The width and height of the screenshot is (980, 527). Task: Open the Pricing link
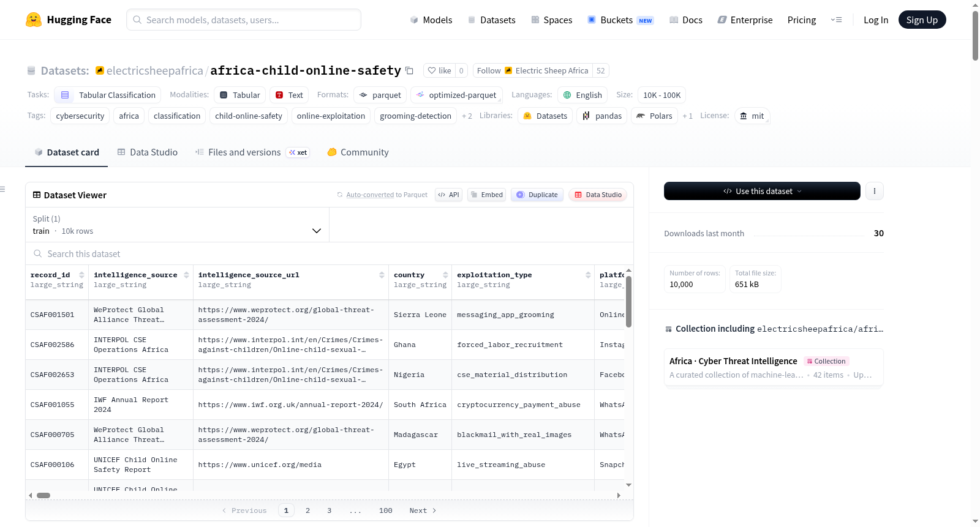pos(802,20)
